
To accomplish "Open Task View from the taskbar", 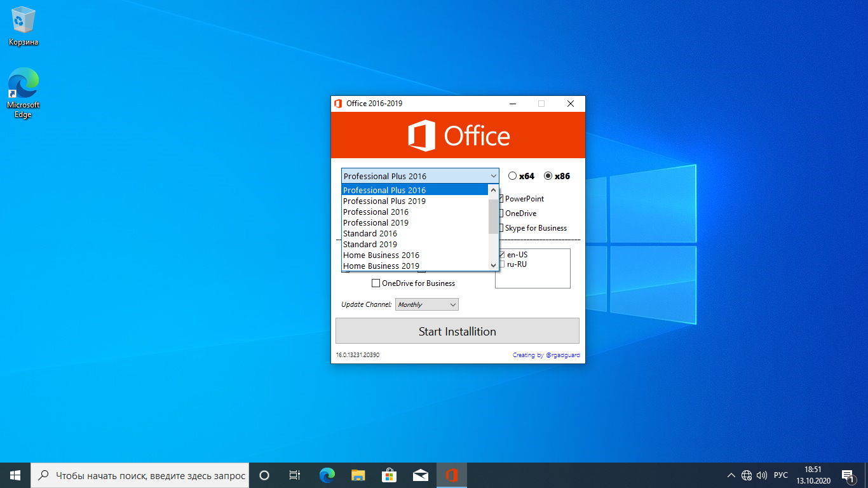I will click(x=295, y=475).
